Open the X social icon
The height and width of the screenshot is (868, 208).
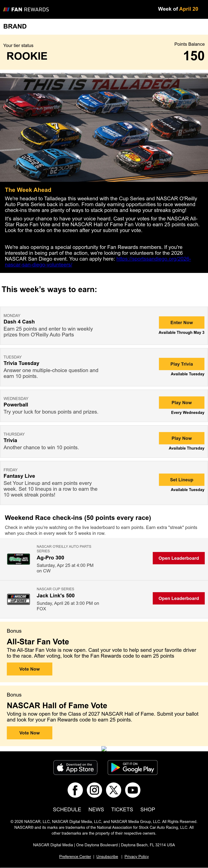[113, 790]
